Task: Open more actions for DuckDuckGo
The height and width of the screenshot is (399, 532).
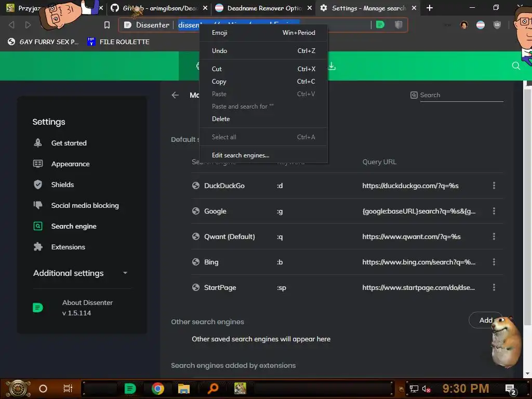Action: click(494, 185)
